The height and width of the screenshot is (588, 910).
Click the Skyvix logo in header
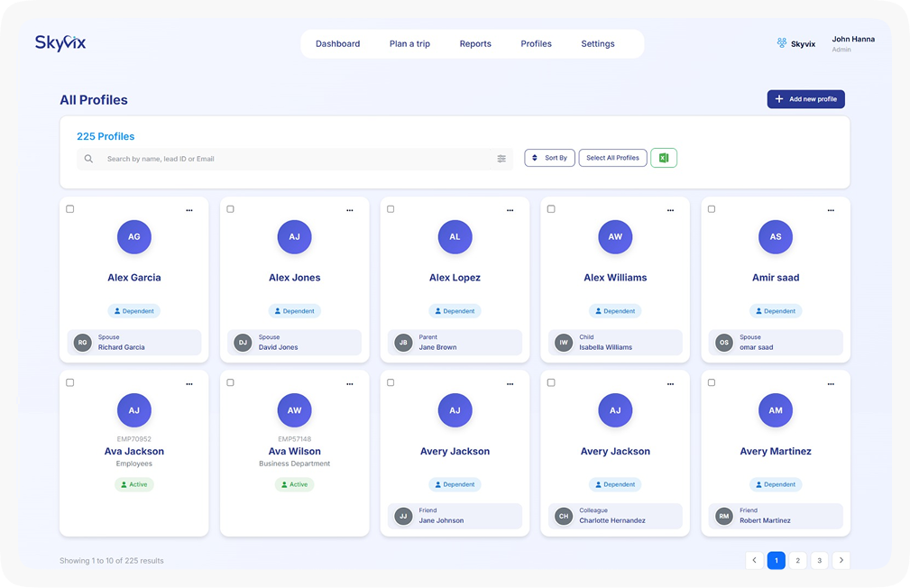[60, 42]
